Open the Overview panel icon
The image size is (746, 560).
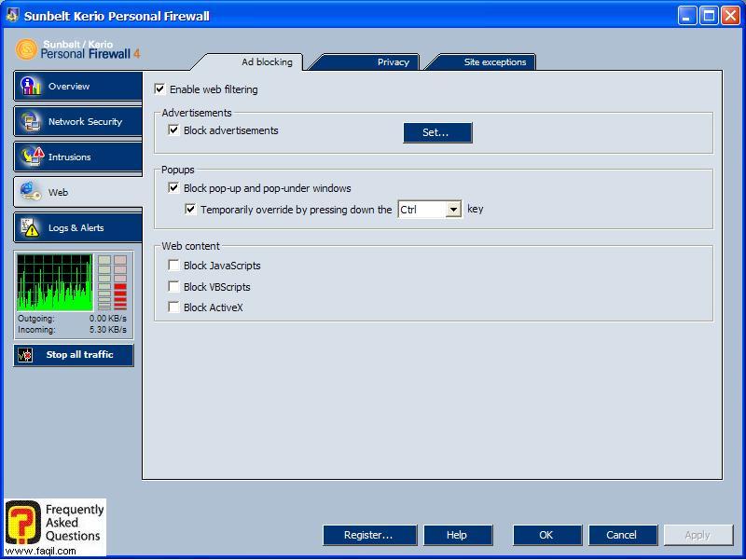(x=33, y=86)
